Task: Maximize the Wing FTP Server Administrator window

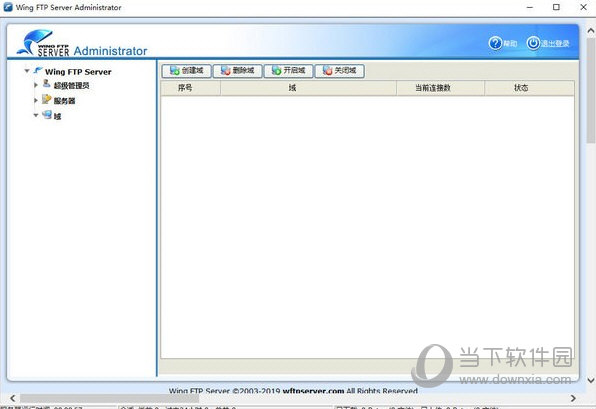Action: click(x=556, y=7)
